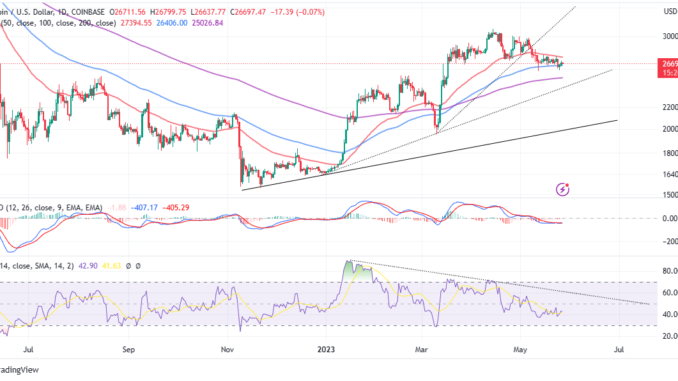Click the May label on the time axis

(520, 349)
